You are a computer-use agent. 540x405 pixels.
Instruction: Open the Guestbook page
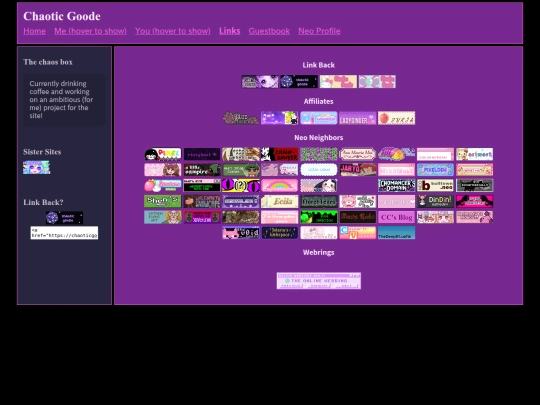point(269,31)
